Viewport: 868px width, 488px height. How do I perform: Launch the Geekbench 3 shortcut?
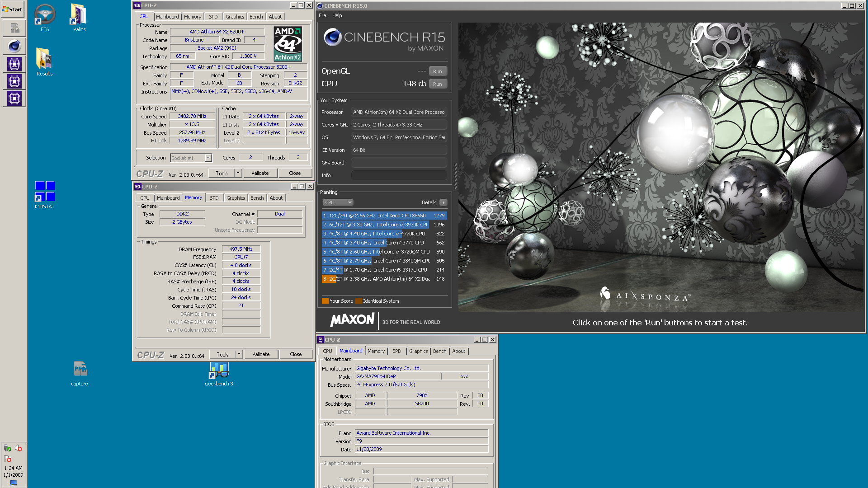coord(219,373)
